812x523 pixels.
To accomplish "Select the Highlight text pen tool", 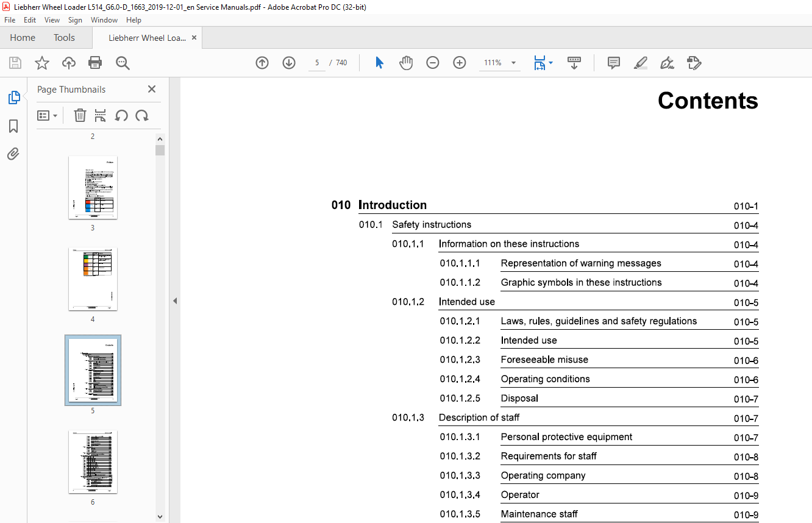I will [640, 63].
